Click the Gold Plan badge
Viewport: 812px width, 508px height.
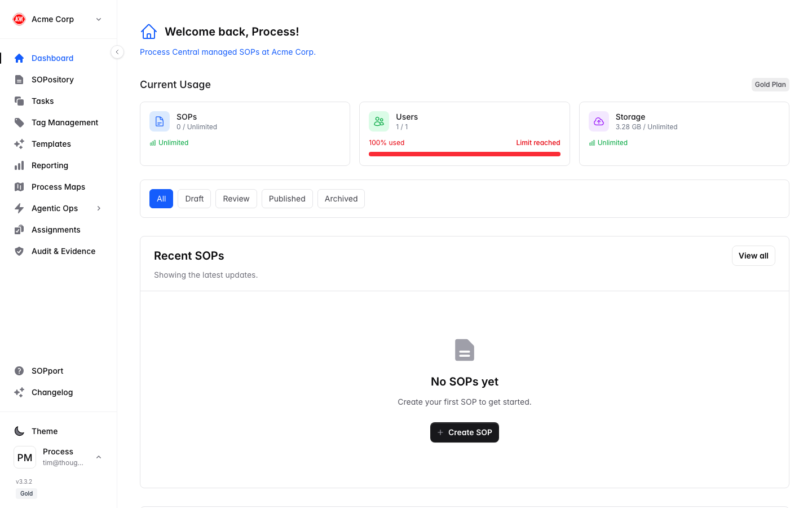point(770,85)
